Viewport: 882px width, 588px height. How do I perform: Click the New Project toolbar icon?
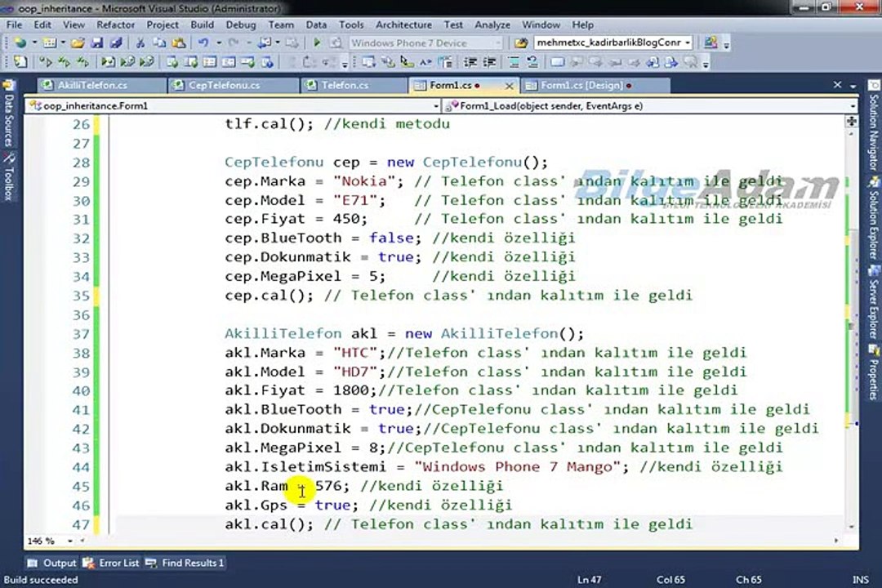pyautogui.click(x=20, y=42)
